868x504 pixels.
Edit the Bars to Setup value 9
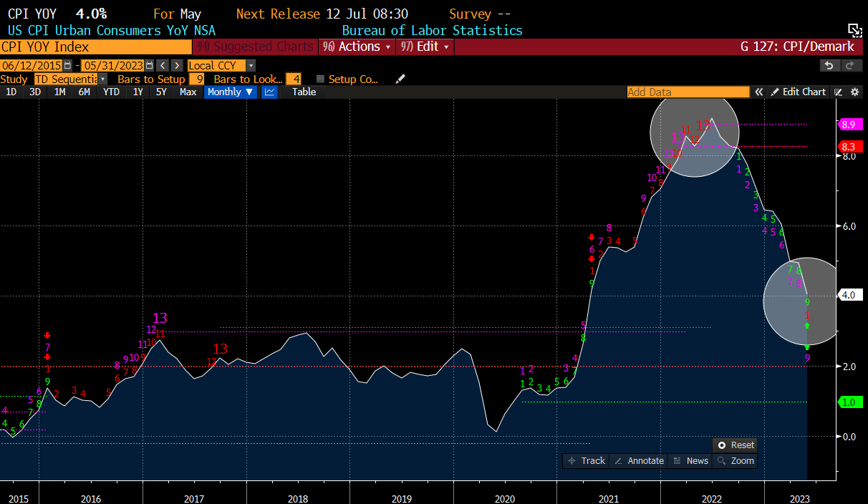(198, 79)
